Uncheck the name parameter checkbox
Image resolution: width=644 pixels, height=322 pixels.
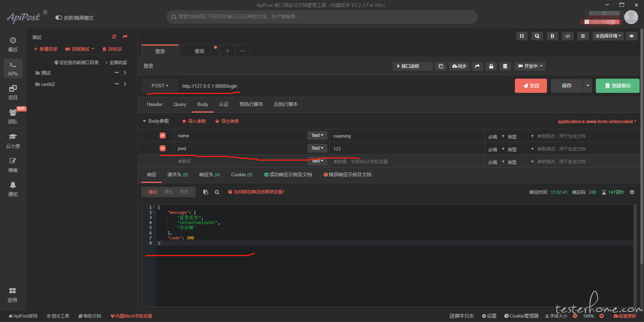point(163,136)
